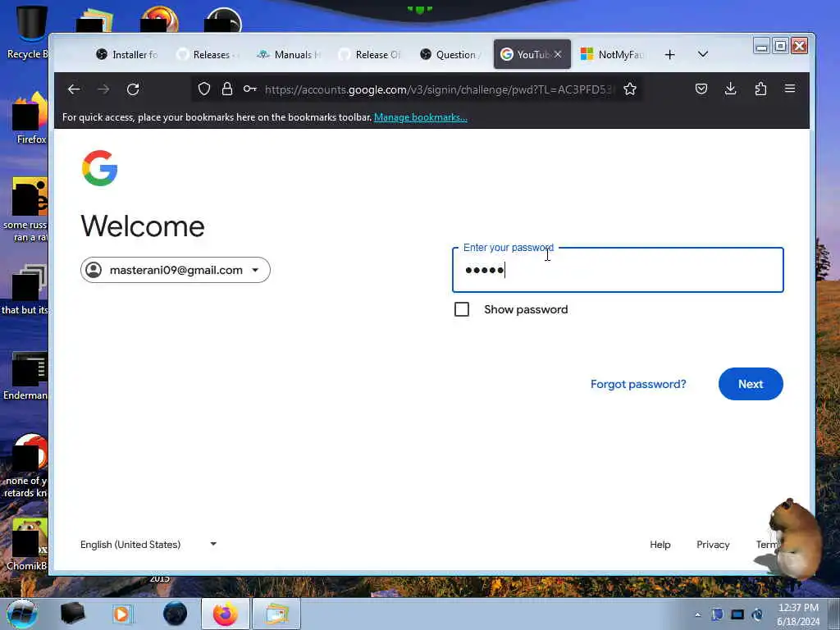
Task: Go back using the browser back arrow
Action: coord(74,89)
